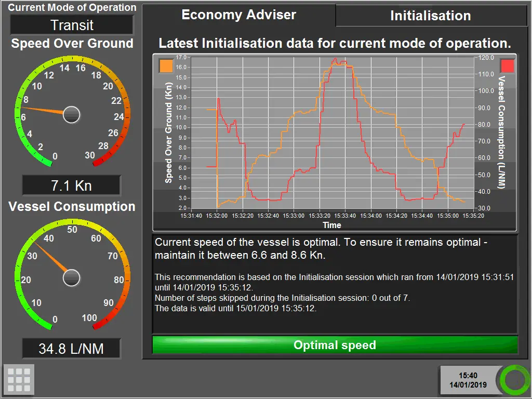Click the 34.8 L/NM consumption readout
The width and height of the screenshot is (532, 399).
pos(72,349)
